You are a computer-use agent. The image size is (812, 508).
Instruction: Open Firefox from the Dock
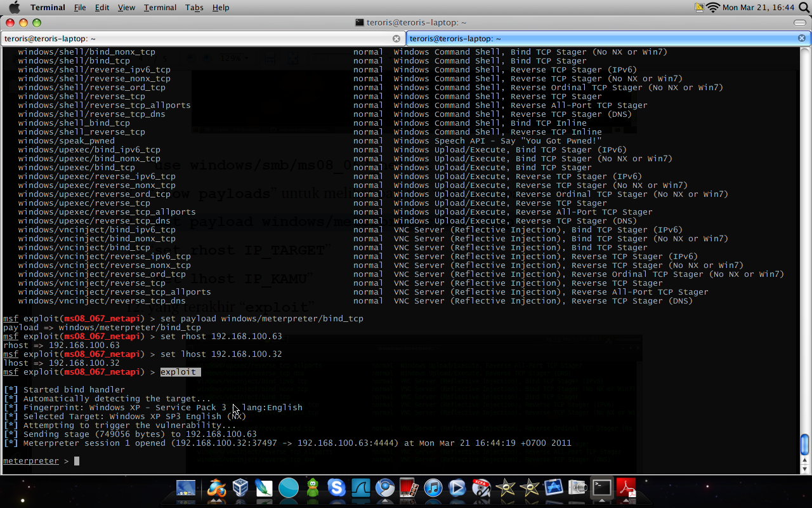pos(216,488)
